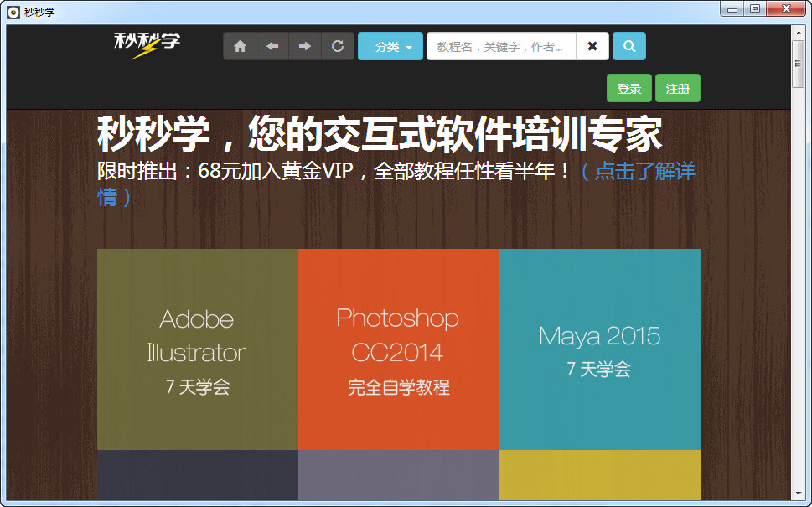This screenshot has height=507, width=812.
Task: Select the yellow tile below Maya 2015
Action: [x=599, y=475]
